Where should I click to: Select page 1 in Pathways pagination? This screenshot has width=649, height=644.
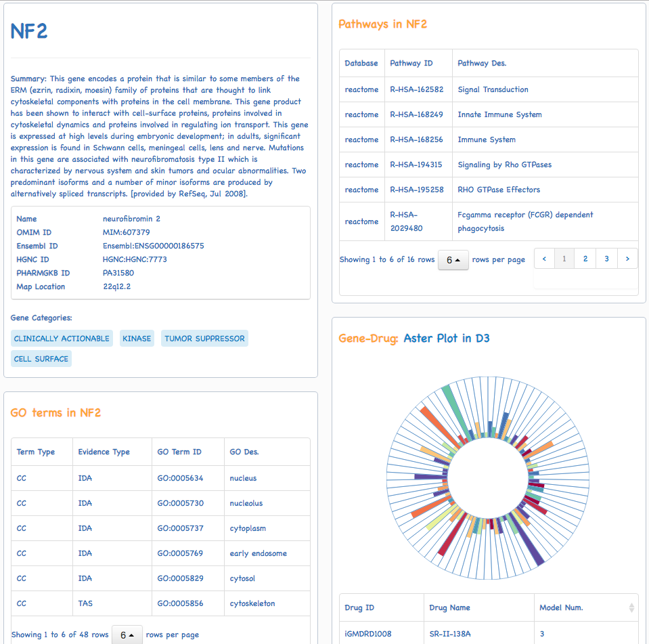(564, 259)
